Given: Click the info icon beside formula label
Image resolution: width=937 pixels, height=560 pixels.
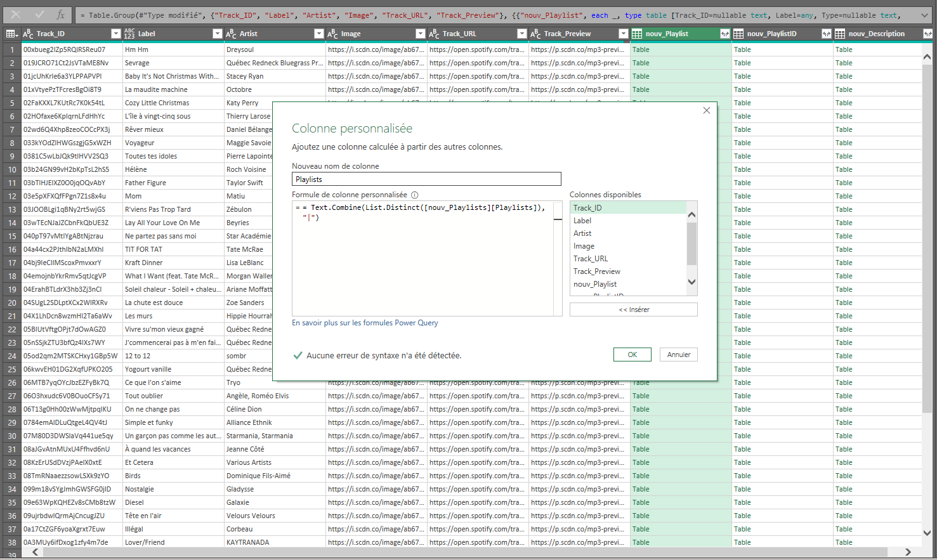Looking at the screenshot, I should coord(415,195).
